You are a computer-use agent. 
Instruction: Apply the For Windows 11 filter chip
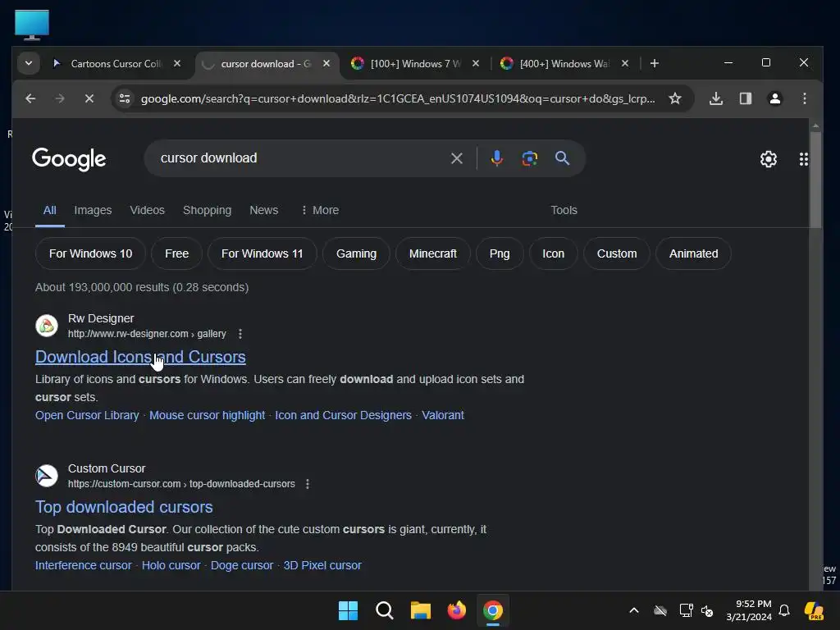(x=262, y=254)
